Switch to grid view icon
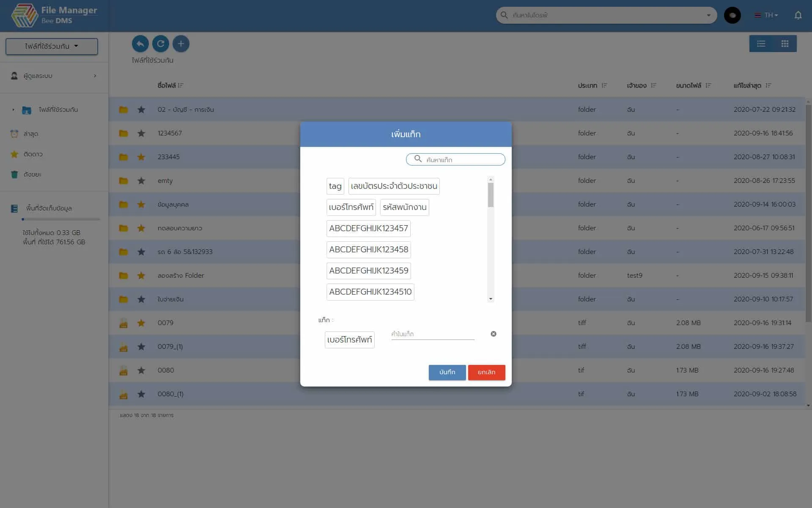Screen dimensions: 812x508 point(785,44)
